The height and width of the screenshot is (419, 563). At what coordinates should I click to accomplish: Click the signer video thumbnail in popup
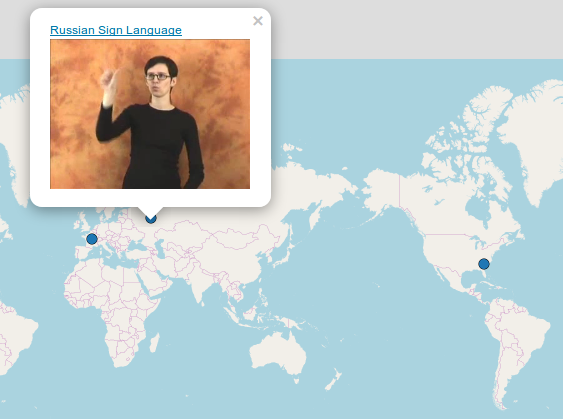point(150,114)
